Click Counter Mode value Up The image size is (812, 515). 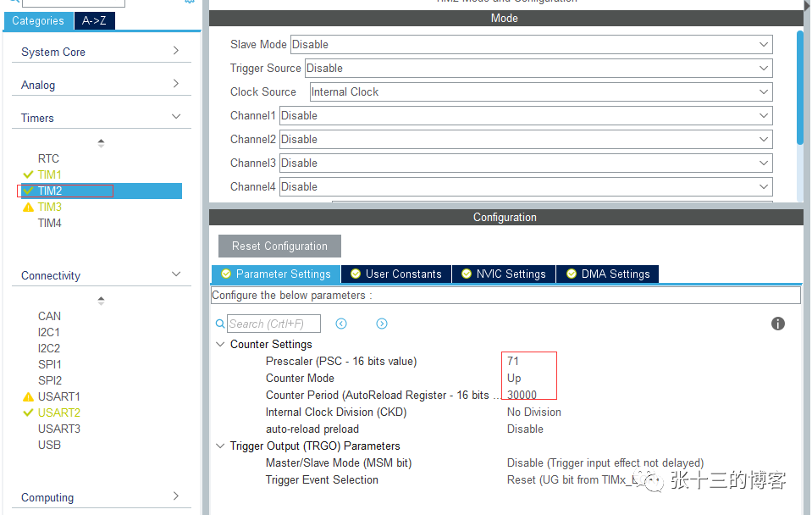click(x=514, y=379)
